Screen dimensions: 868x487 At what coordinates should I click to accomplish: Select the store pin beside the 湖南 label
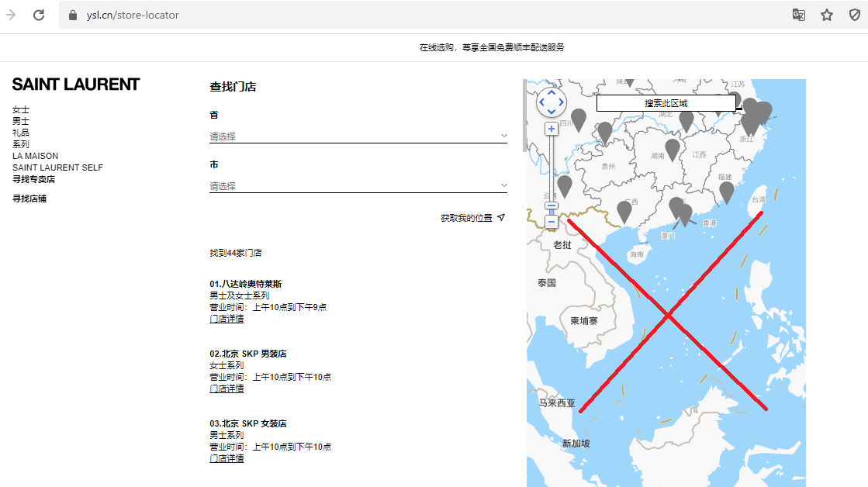click(673, 150)
